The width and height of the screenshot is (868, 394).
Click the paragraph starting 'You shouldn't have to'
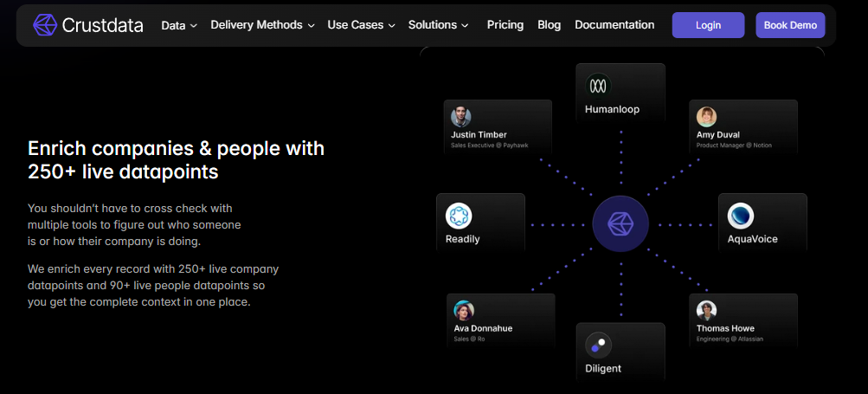pyautogui.click(x=134, y=225)
